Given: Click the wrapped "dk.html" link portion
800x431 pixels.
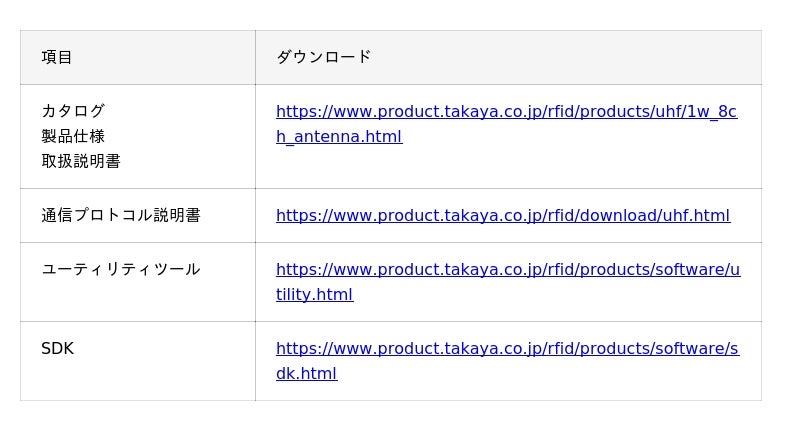Looking at the screenshot, I should [x=306, y=374].
